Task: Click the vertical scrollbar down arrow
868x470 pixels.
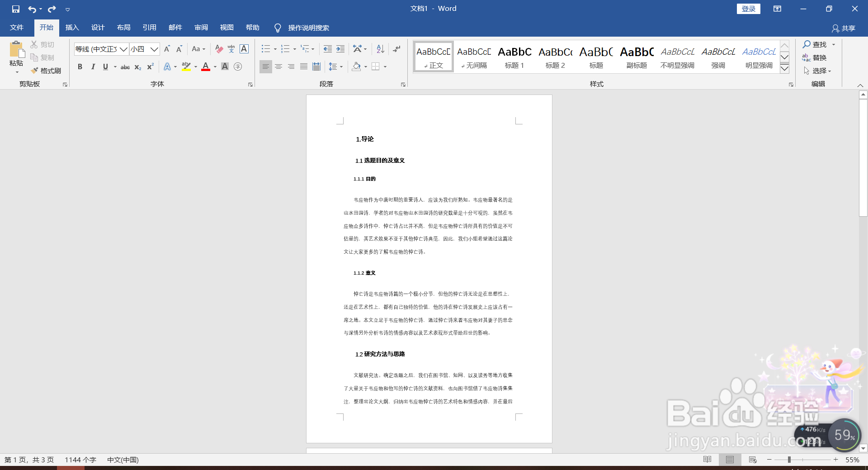Action: pyautogui.click(x=863, y=448)
